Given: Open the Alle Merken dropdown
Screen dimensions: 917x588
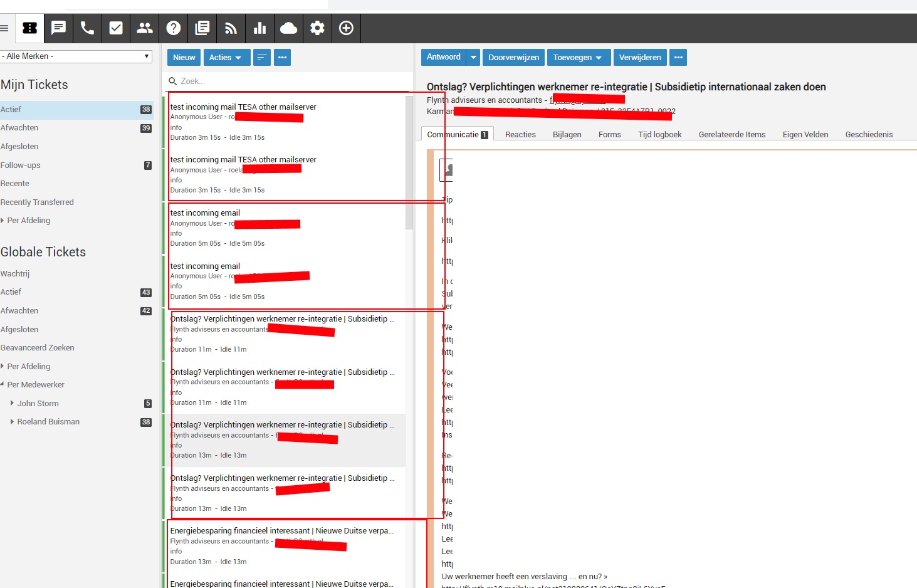Looking at the screenshot, I should tap(76, 56).
